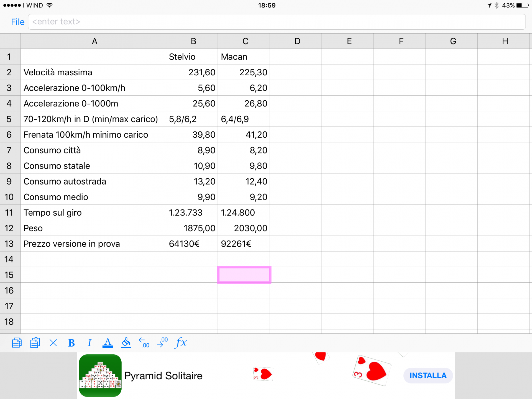
Task: Select cell with value 5,60
Action: (x=192, y=88)
